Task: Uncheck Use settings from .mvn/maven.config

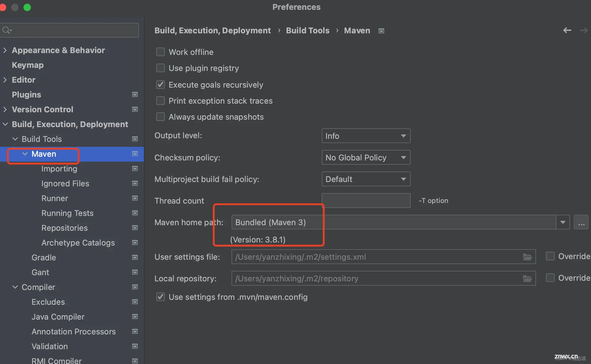Action: (161, 297)
